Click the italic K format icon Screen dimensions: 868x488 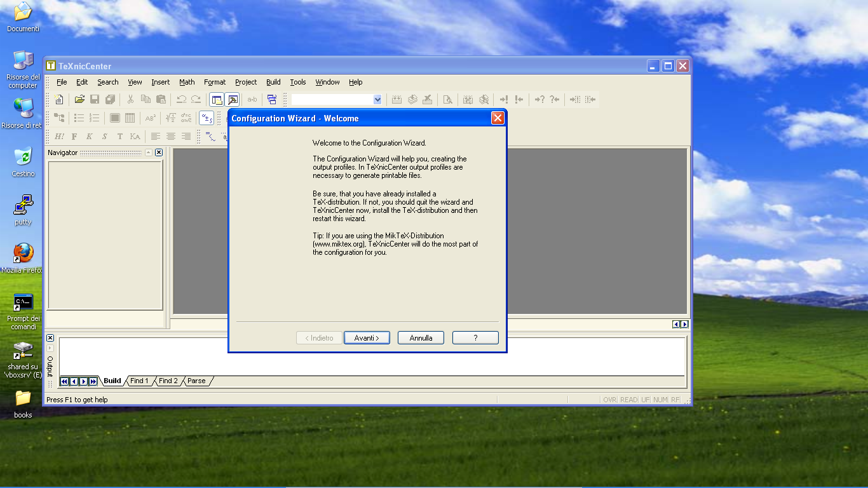90,136
